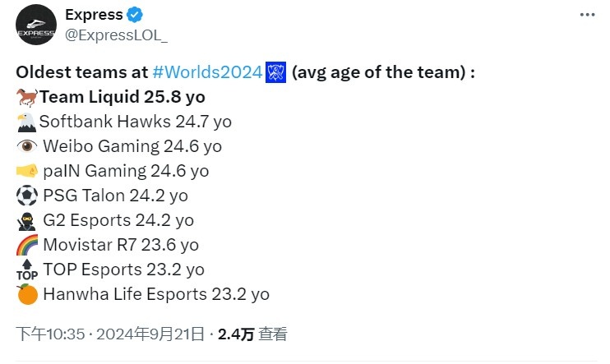Click the eagle emoji beside Softbank Hawks
Screen dimensions: 610x364
(x=26, y=122)
